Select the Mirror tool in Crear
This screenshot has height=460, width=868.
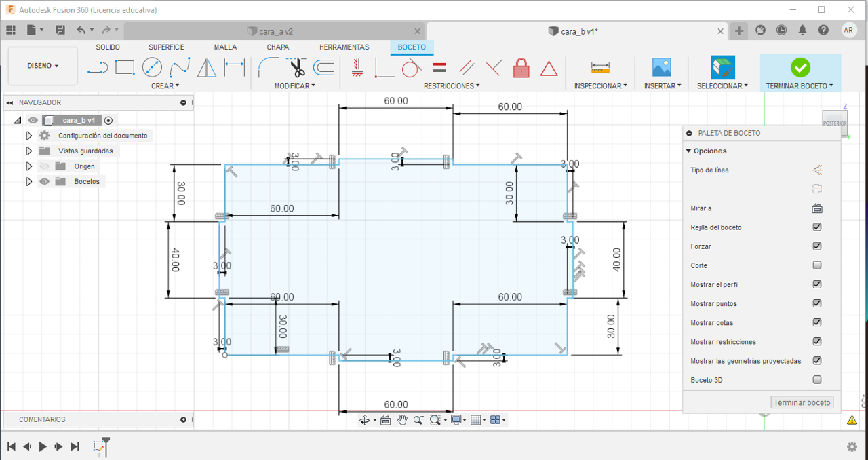(x=207, y=67)
